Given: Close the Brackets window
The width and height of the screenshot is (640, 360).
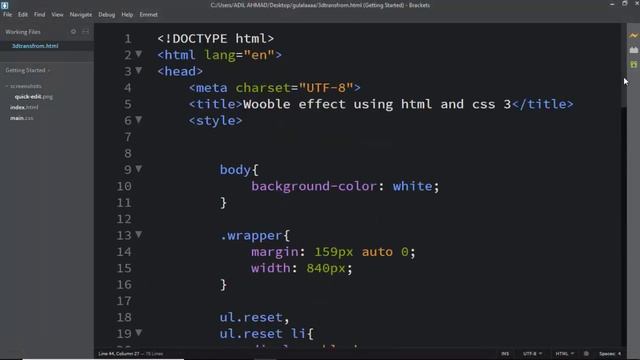Looking at the screenshot, I should pyautogui.click(x=637, y=4).
